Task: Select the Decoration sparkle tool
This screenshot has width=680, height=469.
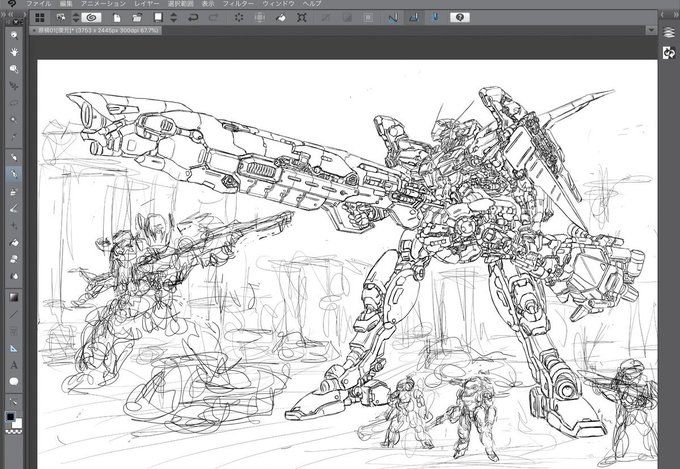Action: click(x=14, y=226)
